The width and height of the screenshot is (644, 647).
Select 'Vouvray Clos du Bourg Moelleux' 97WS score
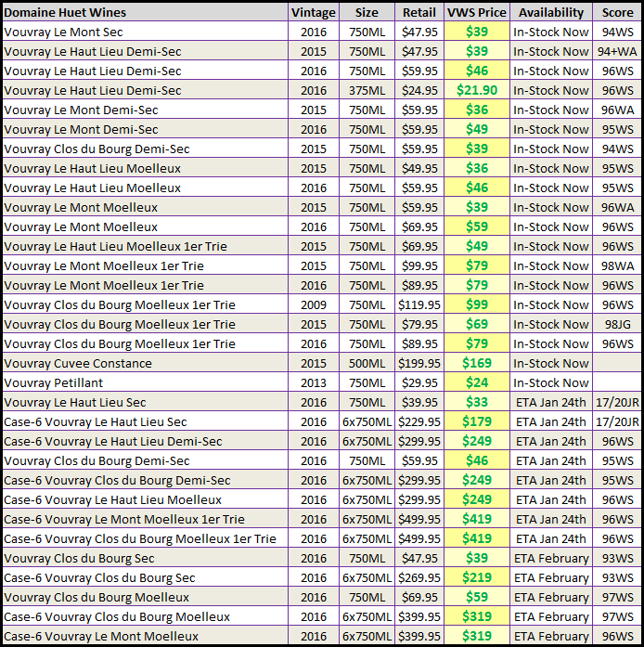617,597
